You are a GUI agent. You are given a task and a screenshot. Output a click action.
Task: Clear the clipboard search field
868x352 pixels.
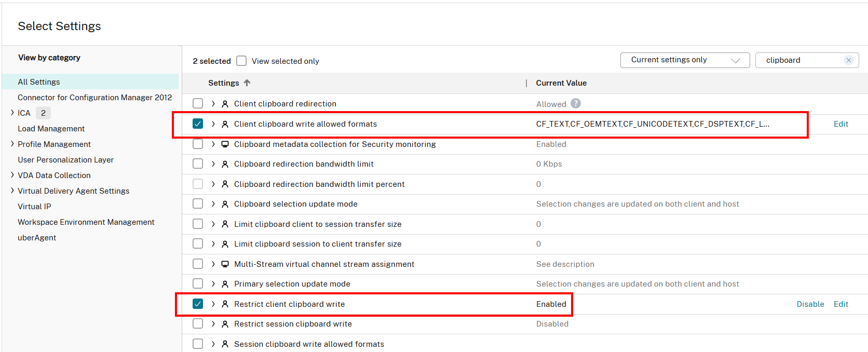point(848,60)
